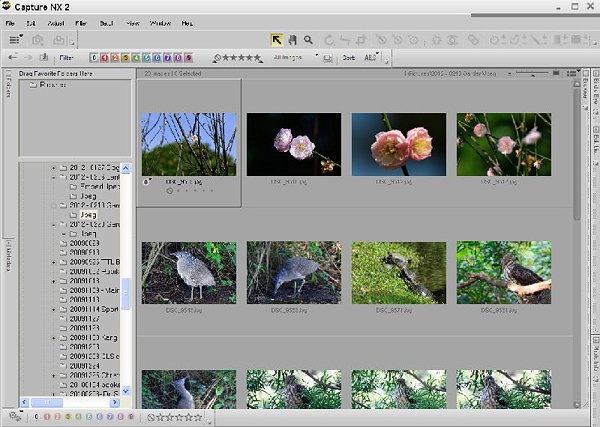Image resolution: width=600 pixels, height=427 pixels.
Task: Open the Metadata side tab
Action: click(x=9, y=257)
